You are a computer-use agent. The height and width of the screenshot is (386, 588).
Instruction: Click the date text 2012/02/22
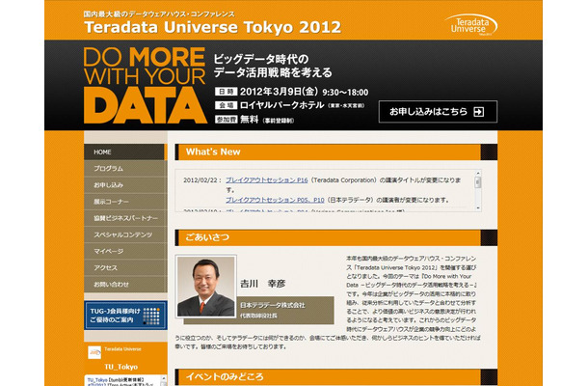coord(200,180)
